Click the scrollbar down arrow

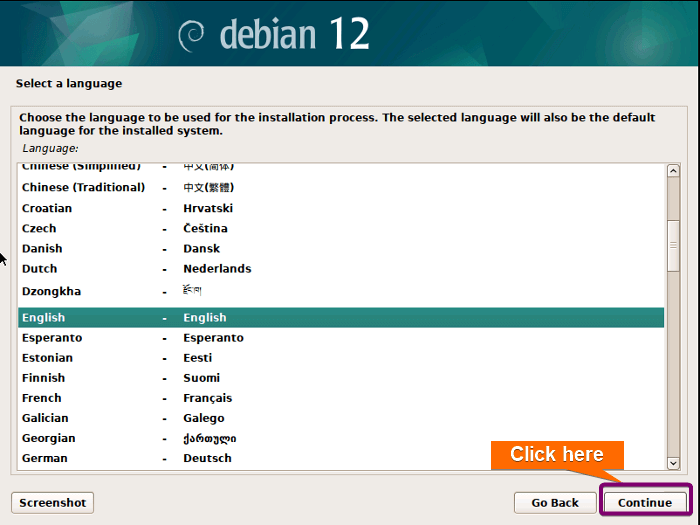pos(673,463)
